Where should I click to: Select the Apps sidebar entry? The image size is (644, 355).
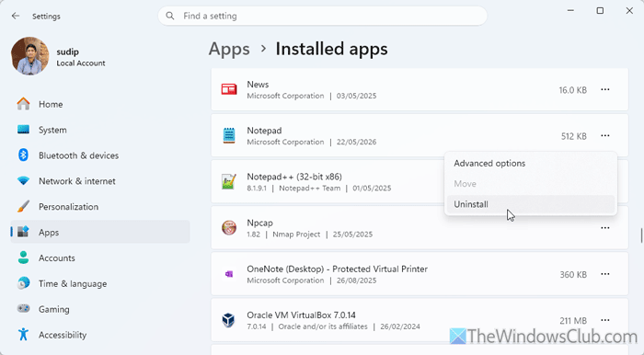(100, 233)
